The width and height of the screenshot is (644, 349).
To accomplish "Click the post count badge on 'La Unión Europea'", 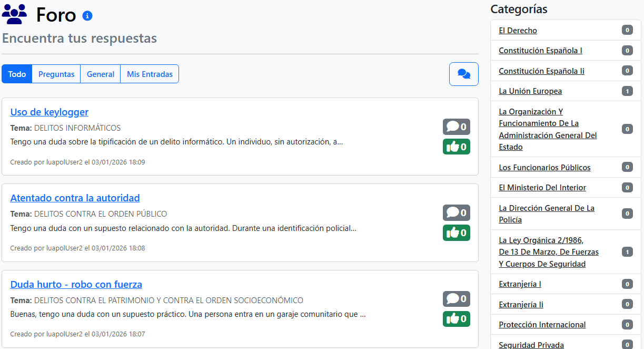I will point(627,91).
